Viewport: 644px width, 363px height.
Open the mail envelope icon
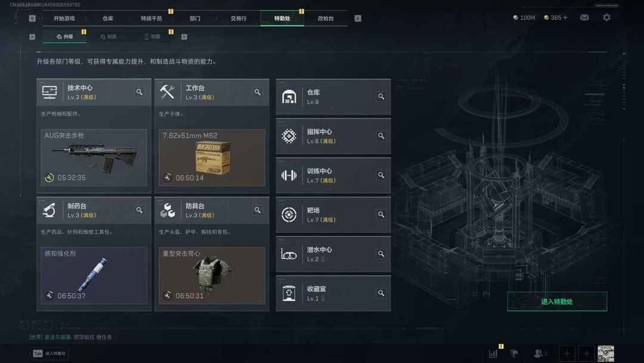pyautogui.click(x=584, y=18)
